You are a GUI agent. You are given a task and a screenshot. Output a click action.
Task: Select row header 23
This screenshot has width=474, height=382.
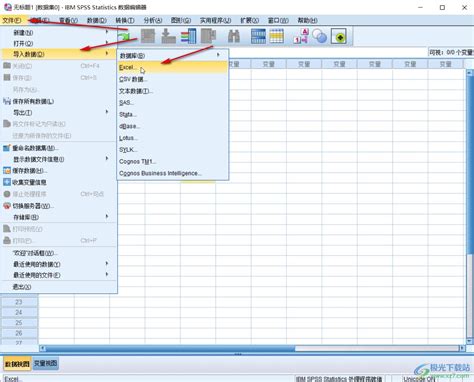coord(19,302)
